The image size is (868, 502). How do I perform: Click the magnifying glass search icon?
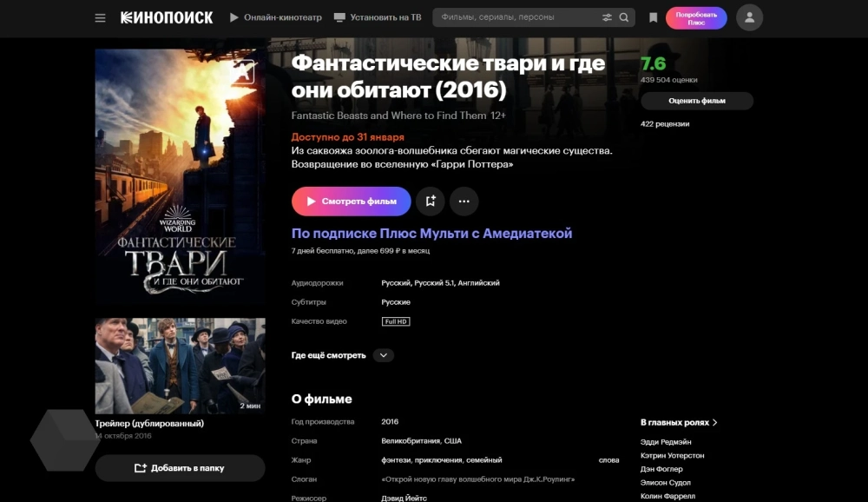pyautogui.click(x=624, y=17)
